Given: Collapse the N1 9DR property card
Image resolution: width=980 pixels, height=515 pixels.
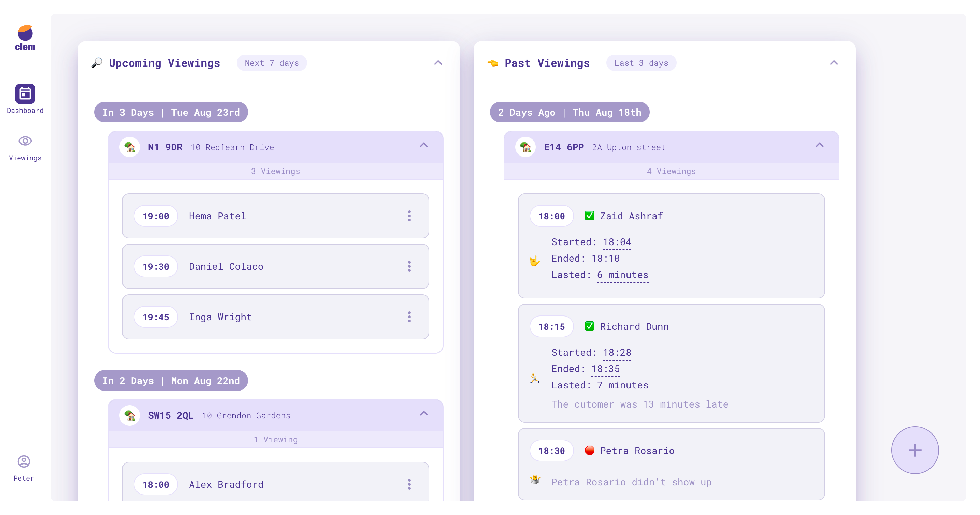Looking at the screenshot, I should click(x=424, y=146).
